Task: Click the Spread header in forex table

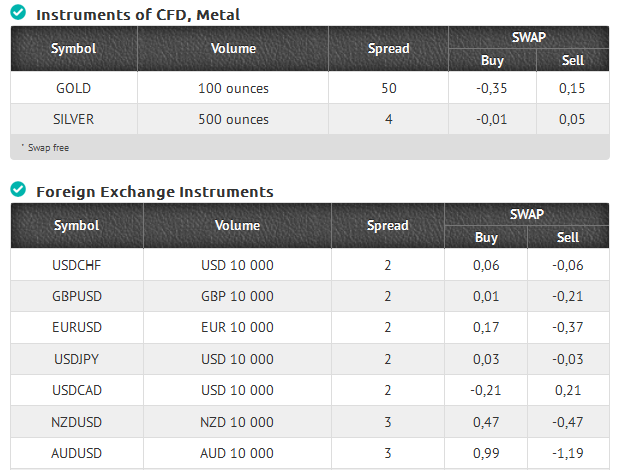Action: click(x=388, y=226)
